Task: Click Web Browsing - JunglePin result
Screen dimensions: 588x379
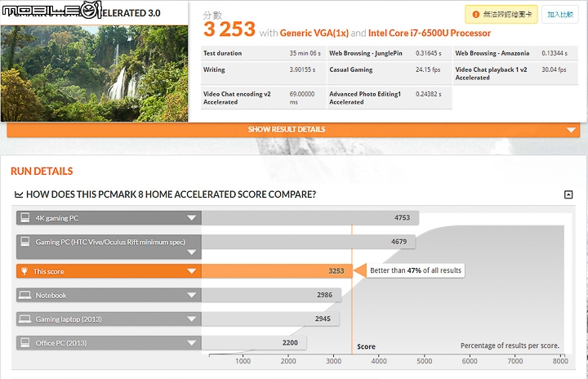Action: [390, 53]
